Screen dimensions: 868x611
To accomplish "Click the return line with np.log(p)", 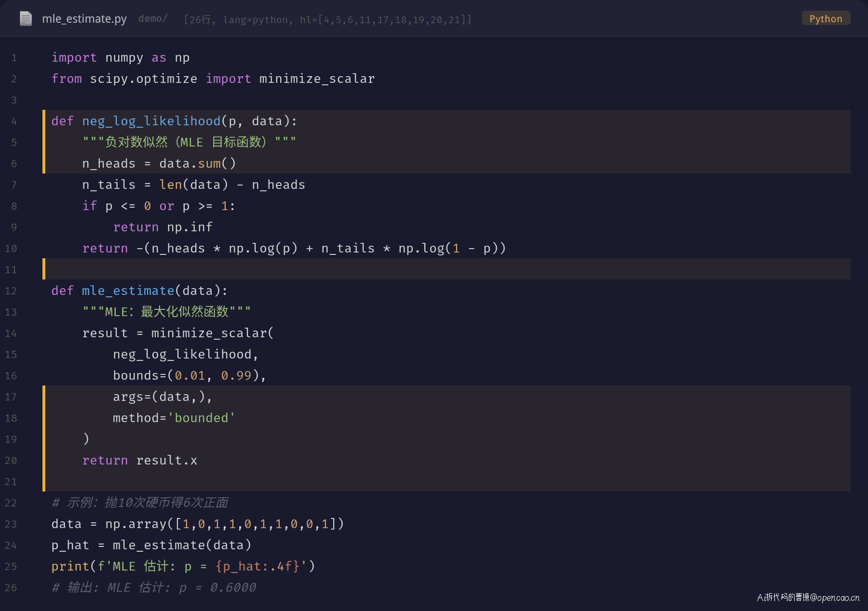I will pyautogui.click(x=294, y=249).
